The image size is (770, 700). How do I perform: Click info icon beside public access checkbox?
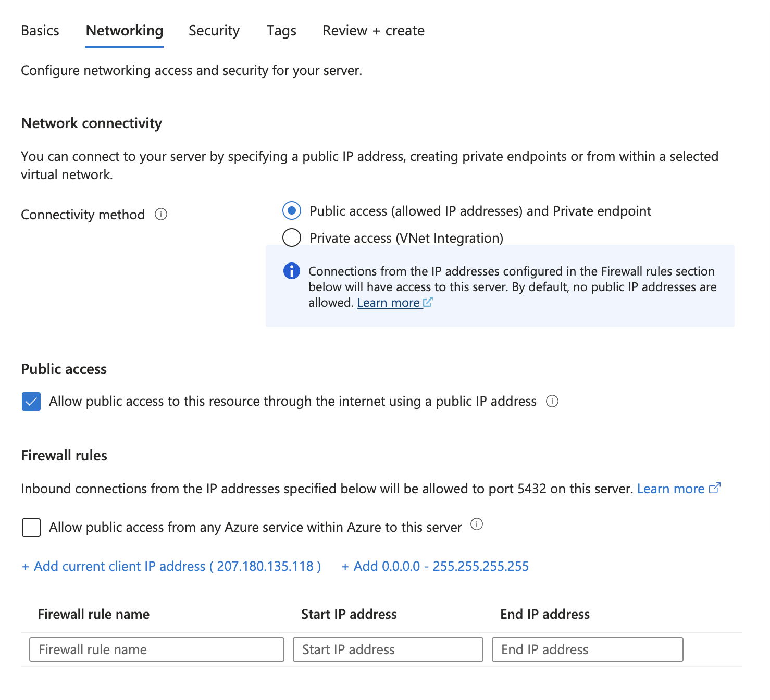pyautogui.click(x=552, y=401)
